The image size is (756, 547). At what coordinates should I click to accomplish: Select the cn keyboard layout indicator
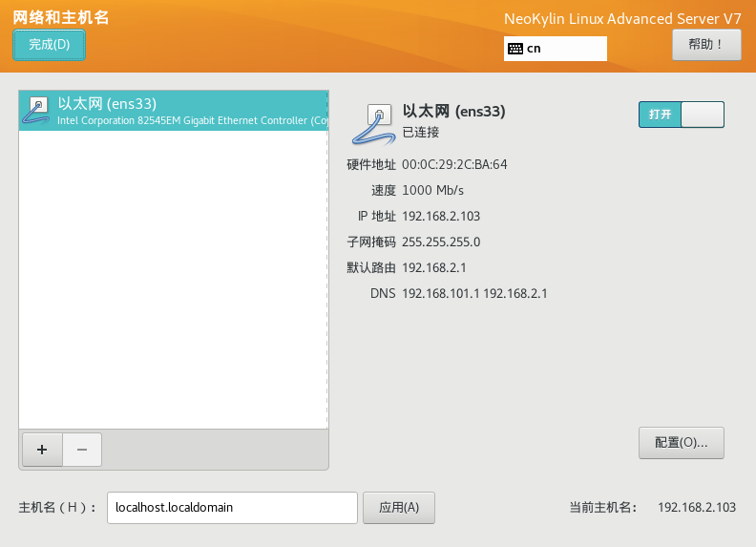click(x=555, y=49)
